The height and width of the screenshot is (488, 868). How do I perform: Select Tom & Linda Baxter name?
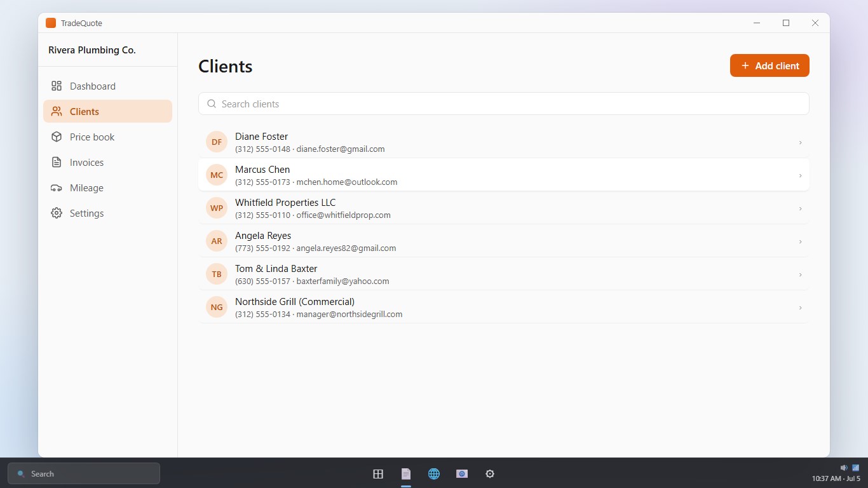[x=276, y=269]
